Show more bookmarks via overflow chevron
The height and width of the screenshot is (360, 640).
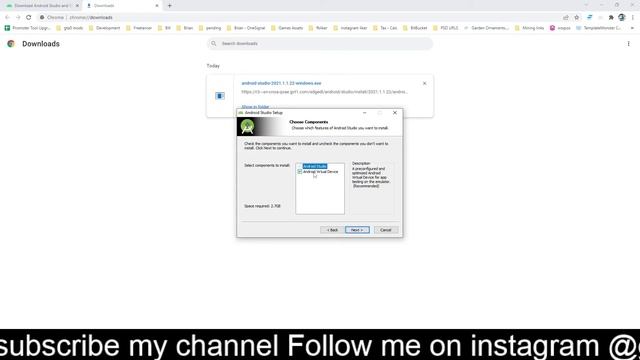(632, 28)
